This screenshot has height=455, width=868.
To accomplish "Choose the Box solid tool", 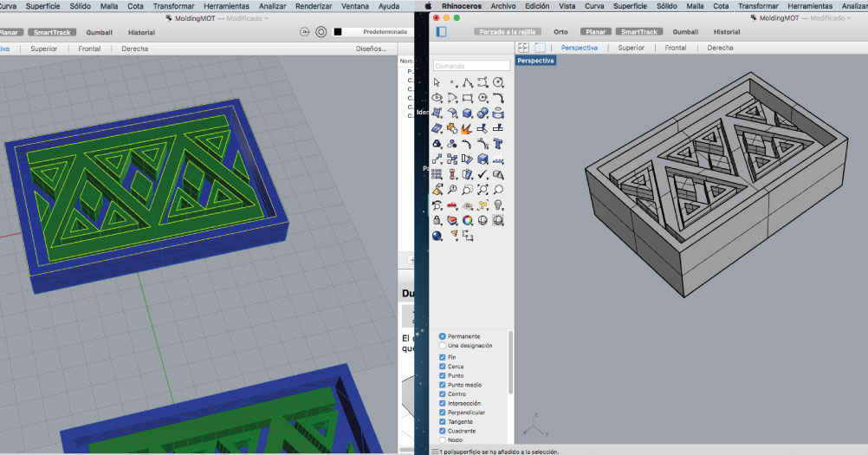I will point(467,113).
